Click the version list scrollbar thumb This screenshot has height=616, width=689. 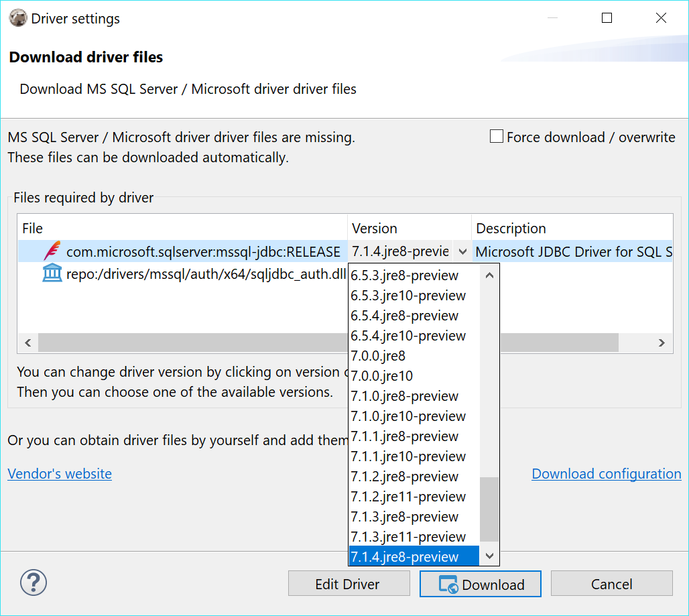489,509
